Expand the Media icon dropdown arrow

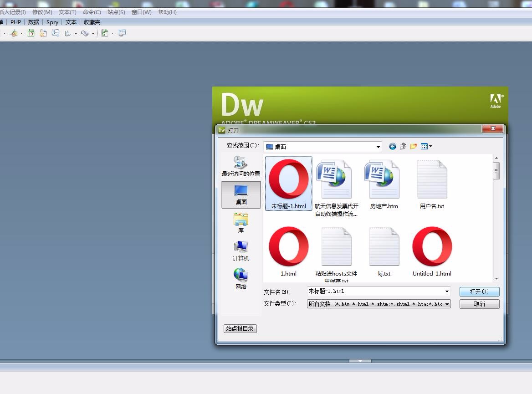tap(22, 33)
